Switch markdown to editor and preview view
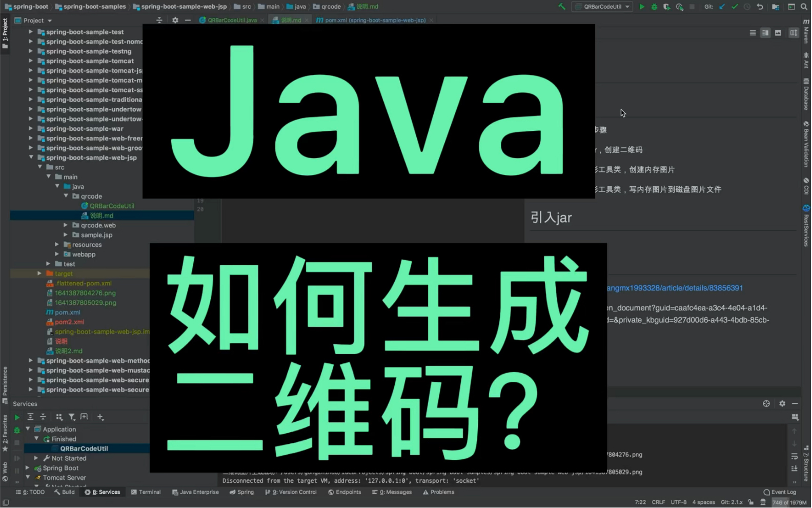 click(765, 33)
